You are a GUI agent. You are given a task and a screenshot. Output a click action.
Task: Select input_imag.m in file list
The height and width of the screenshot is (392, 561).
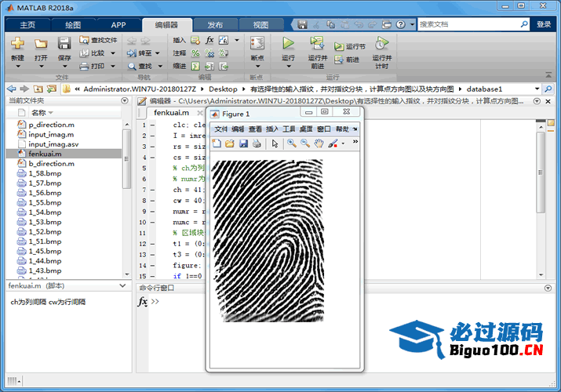coord(51,134)
